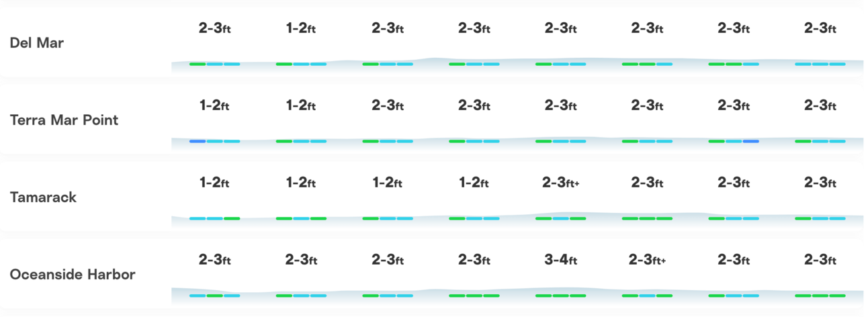Select Oceanside Harbor's first-day 2-3ft height
Image resolution: width=868 pixels, height=317 pixels.
coord(214,260)
